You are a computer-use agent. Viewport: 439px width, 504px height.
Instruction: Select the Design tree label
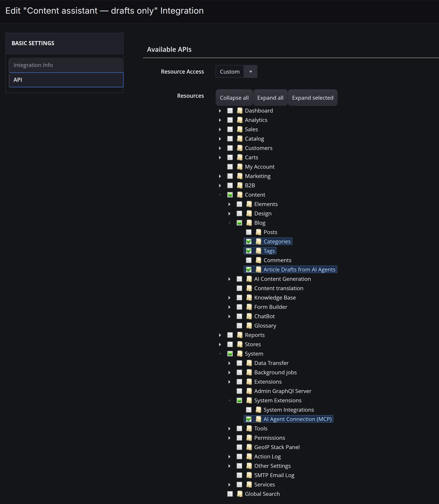click(x=263, y=213)
